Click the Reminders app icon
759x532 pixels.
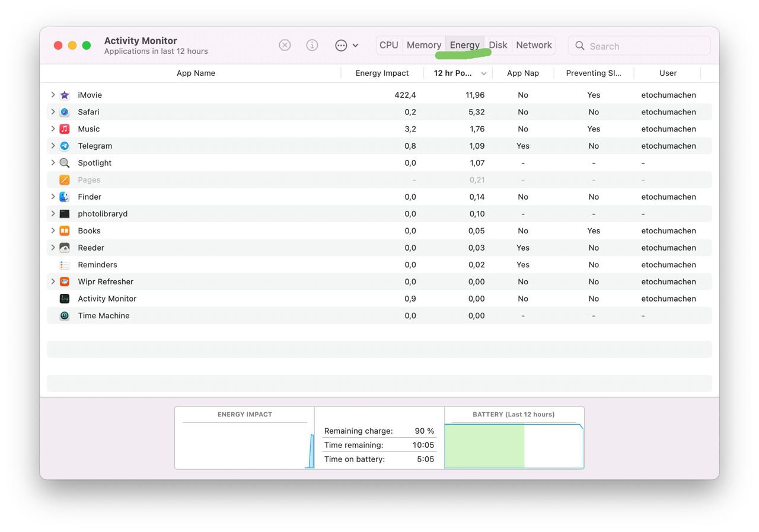(x=65, y=265)
